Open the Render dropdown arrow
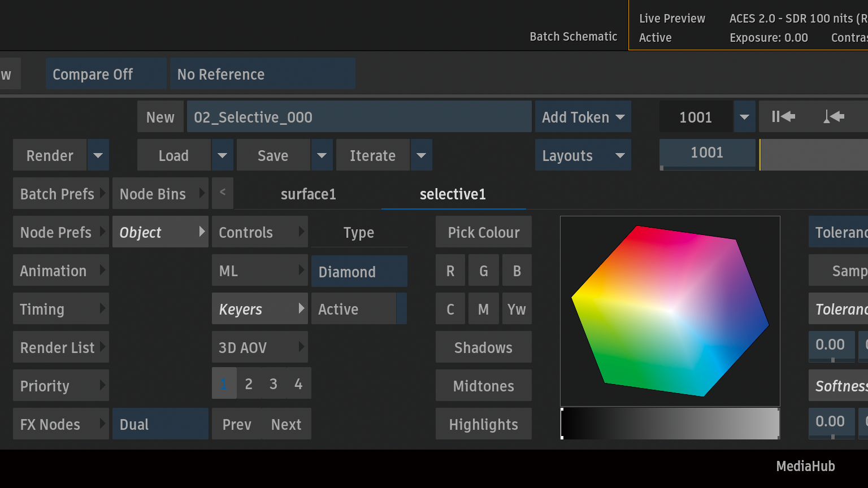The width and height of the screenshot is (868, 488). [x=98, y=155]
